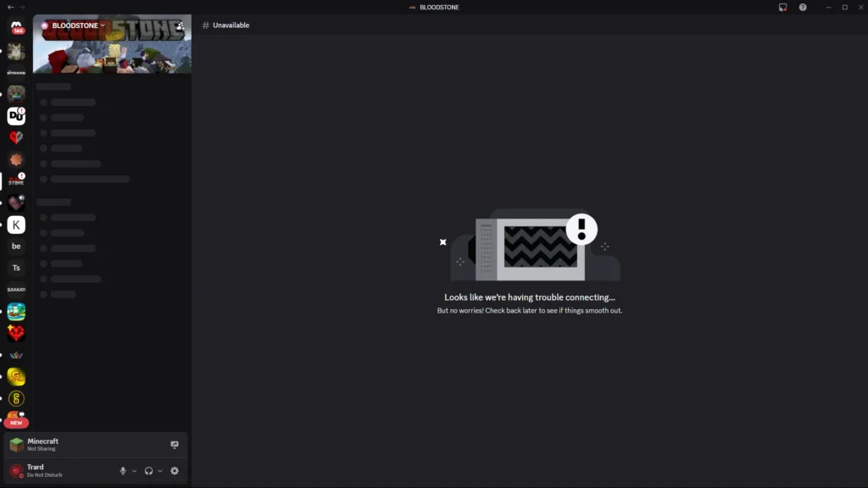Open the Inbox icon in title bar
This screenshot has width=868, height=488.
tap(783, 7)
